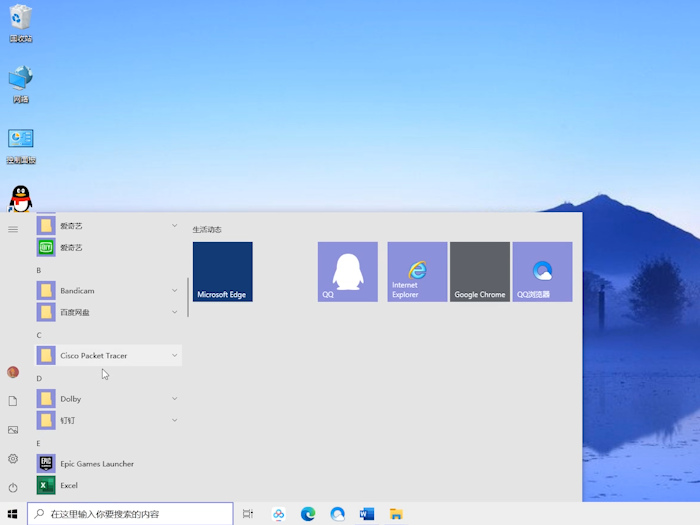
Task: Open QQ Browser from the taskbar
Action: click(338, 514)
